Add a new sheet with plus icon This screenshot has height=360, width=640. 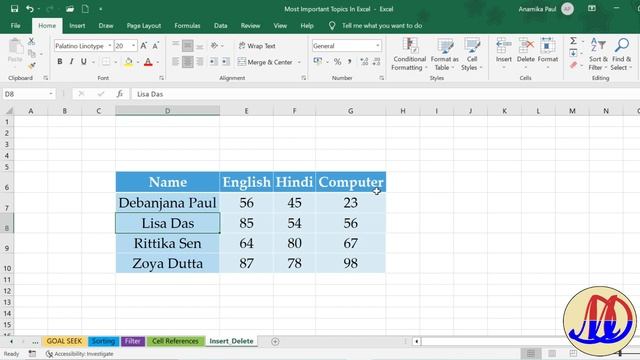click(x=275, y=341)
